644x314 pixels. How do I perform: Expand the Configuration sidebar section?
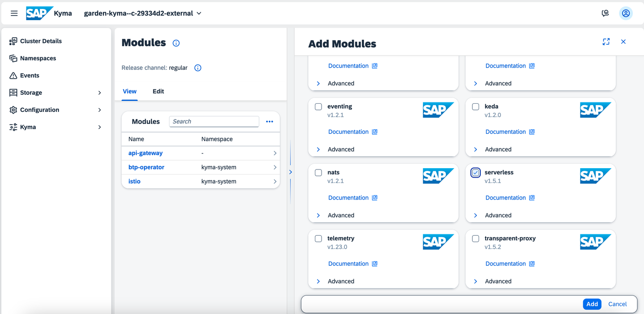coord(99,110)
